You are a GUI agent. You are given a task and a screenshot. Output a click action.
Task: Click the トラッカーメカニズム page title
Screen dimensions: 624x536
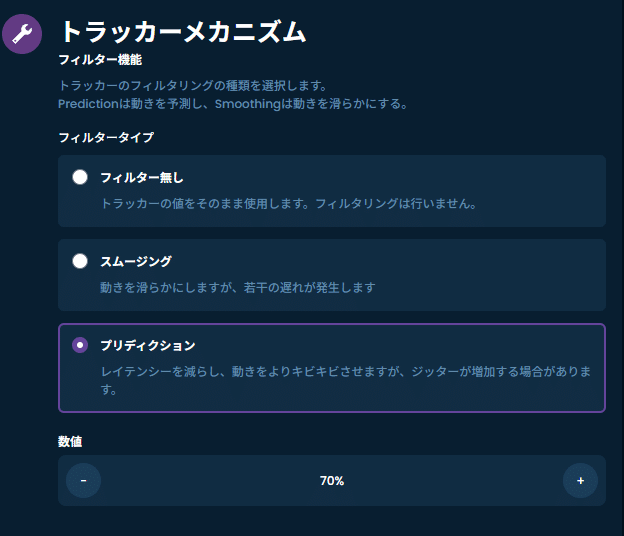183,32
